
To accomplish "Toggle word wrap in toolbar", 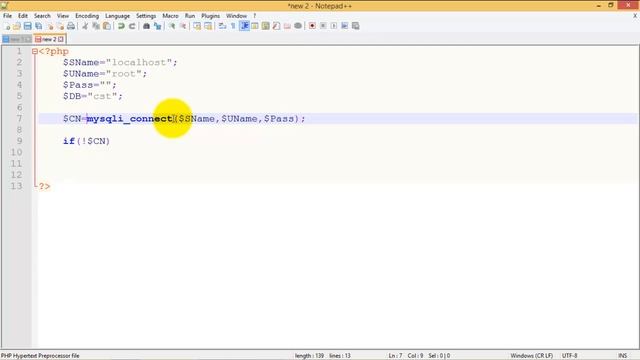I will [x=222, y=26].
